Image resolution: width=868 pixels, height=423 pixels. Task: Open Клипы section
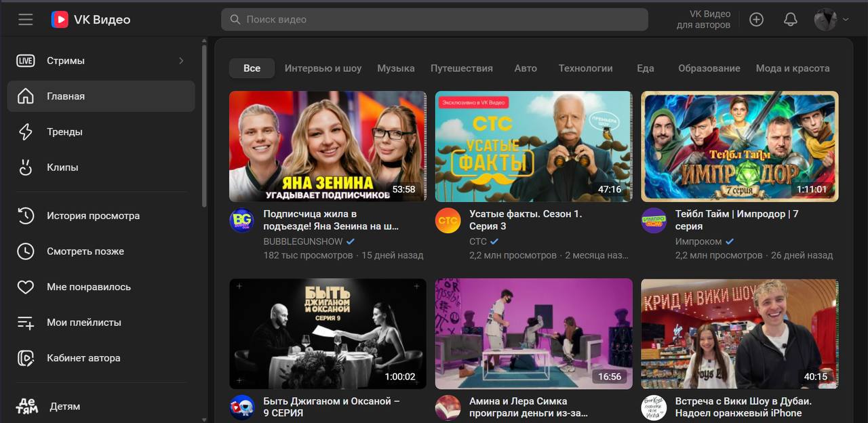point(101,167)
